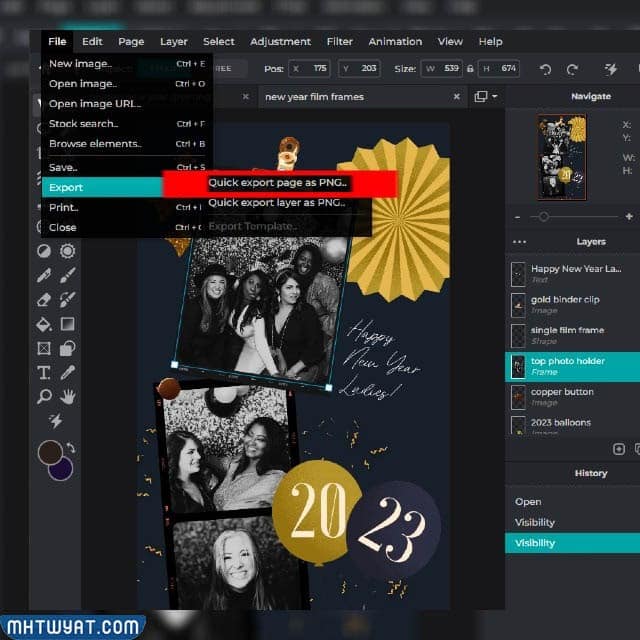Choose Close from File menu
Viewport: 640px width, 640px height.
(x=122, y=227)
